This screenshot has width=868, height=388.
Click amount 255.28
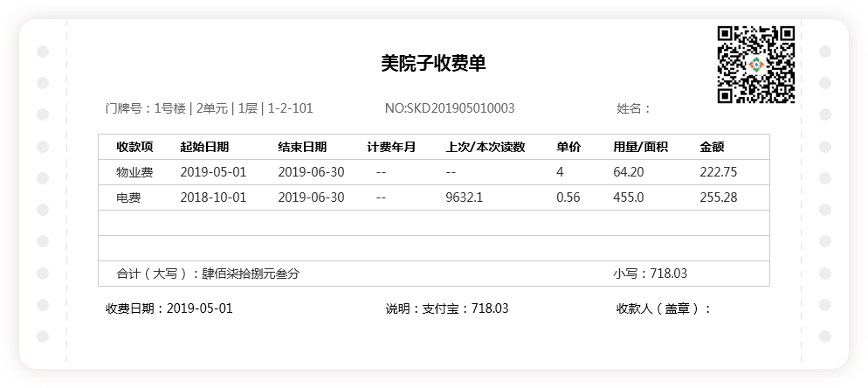point(719,197)
